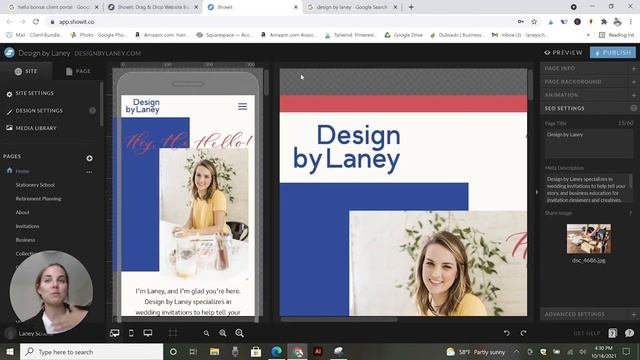Open the Showit Drag & Drop browser tab
The height and width of the screenshot is (360, 640).
tap(153, 7)
